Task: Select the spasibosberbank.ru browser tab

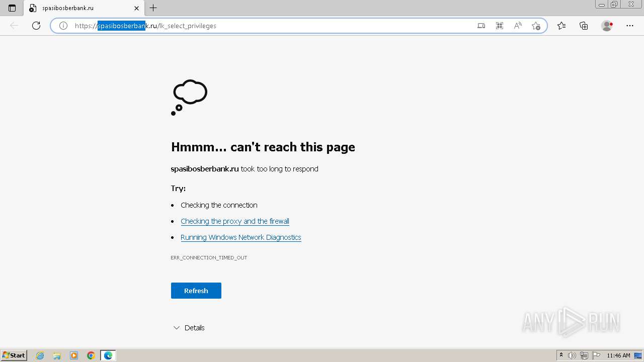Action: point(84,8)
